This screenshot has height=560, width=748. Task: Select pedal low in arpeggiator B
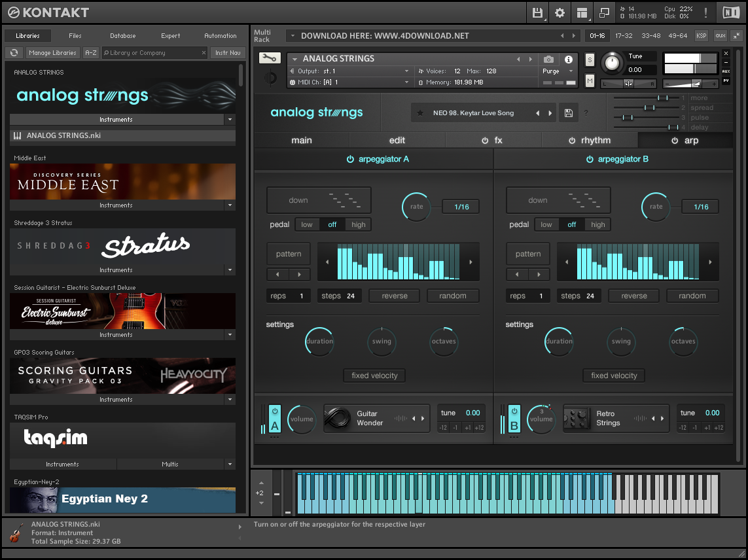(x=546, y=224)
